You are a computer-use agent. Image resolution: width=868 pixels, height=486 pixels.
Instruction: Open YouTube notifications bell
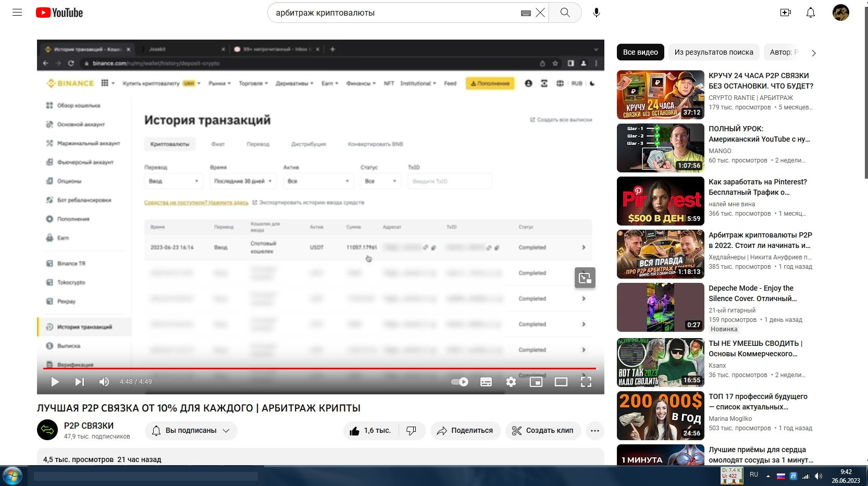tap(811, 13)
